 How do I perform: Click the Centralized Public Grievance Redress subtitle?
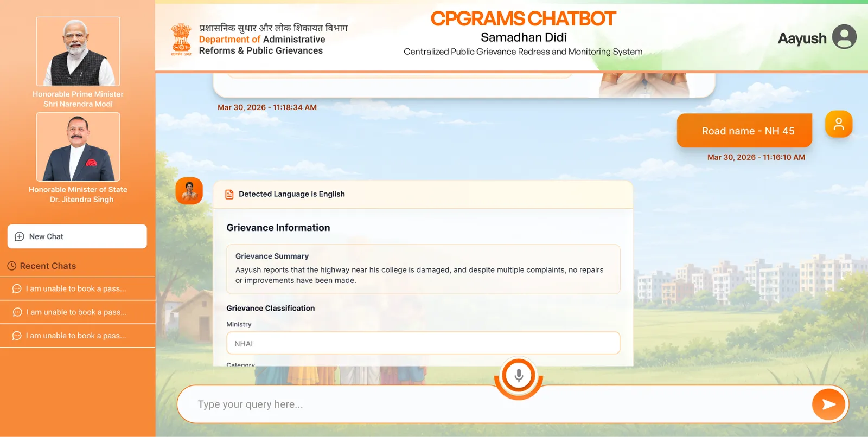[x=523, y=52]
